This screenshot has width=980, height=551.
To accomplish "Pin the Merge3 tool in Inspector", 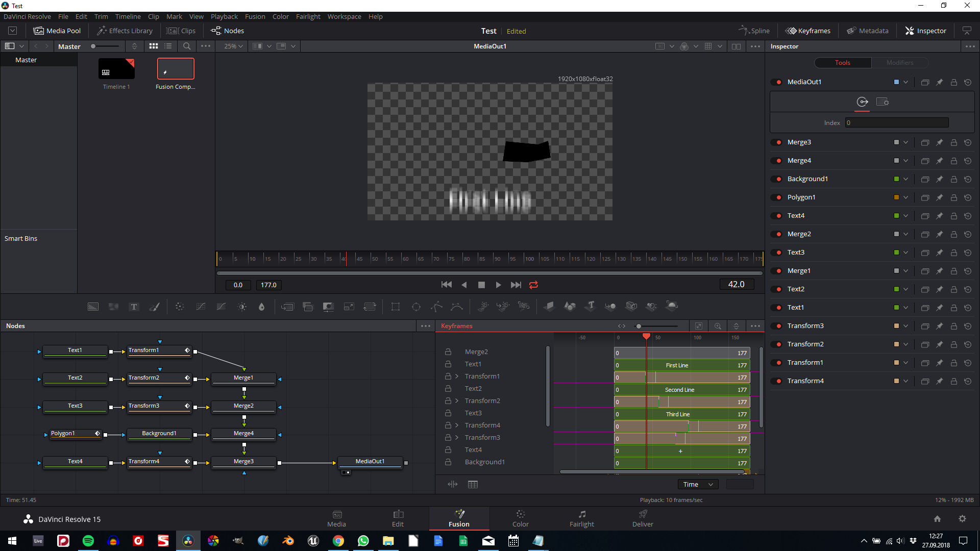I will [939, 142].
